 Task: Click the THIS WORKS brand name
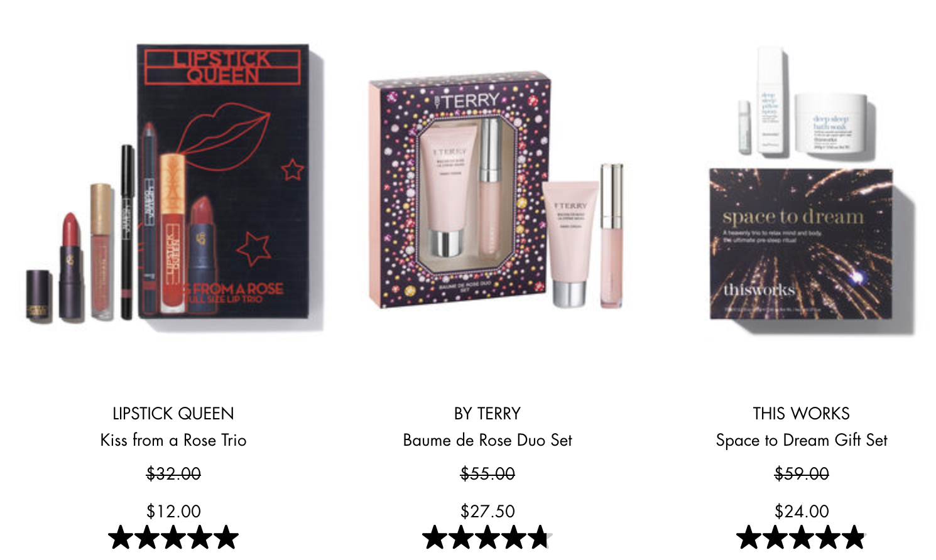click(x=802, y=414)
